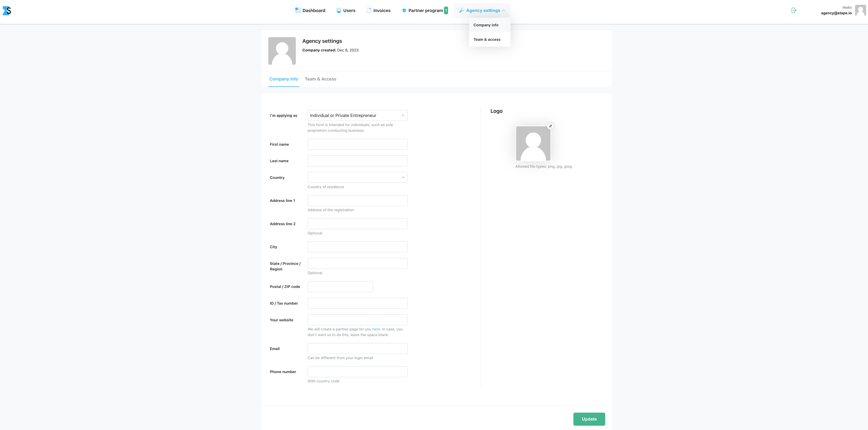Click the Email input field

(x=357, y=348)
